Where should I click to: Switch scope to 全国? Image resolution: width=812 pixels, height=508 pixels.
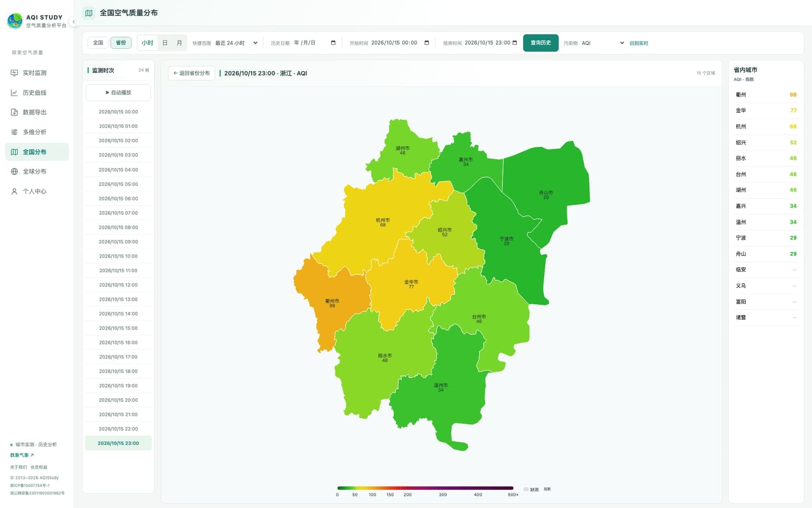(x=98, y=43)
